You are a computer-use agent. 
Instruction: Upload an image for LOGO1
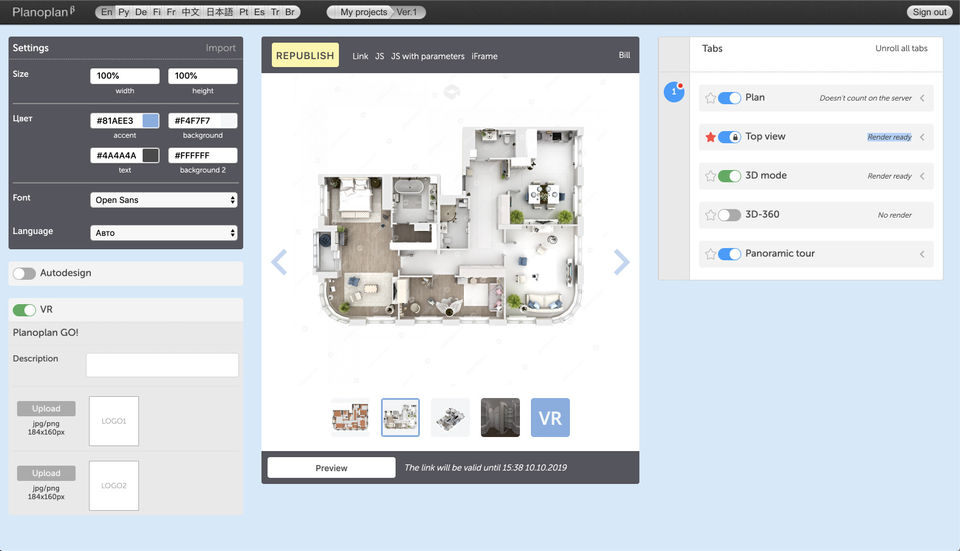point(46,408)
